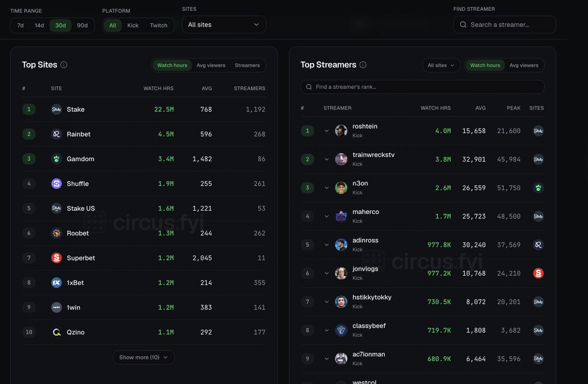Open the All sites dropdown in header

224,24
